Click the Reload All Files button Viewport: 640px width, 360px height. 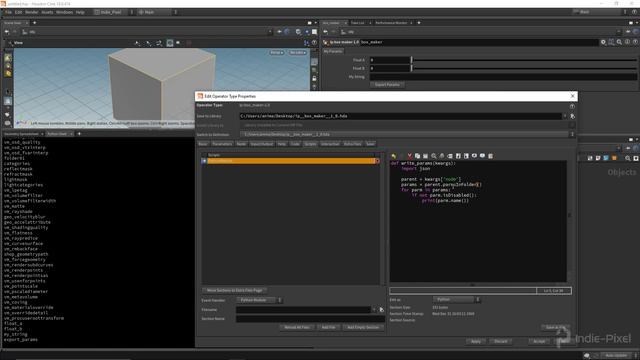(x=297, y=327)
